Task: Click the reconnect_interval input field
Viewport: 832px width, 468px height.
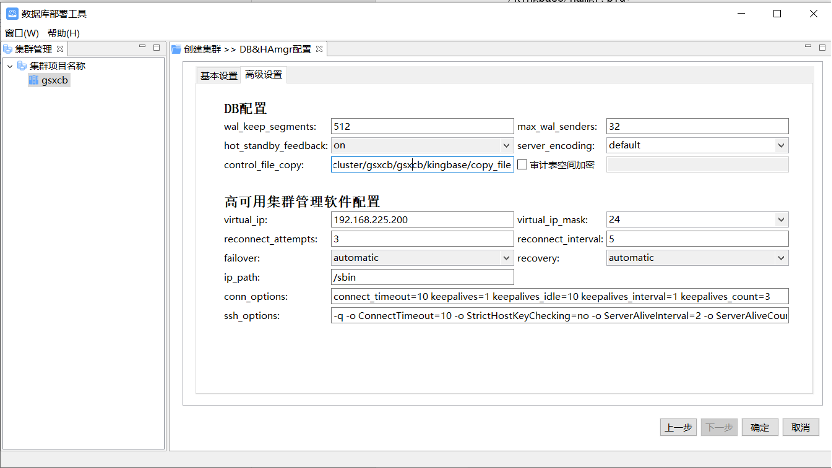Action: click(x=697, y=239)
